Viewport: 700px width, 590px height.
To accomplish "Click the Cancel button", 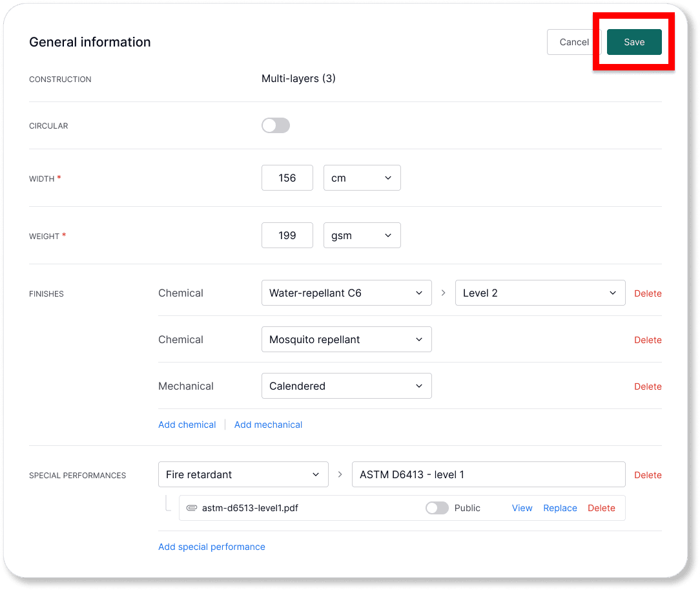I will click(x=573, y=42).
